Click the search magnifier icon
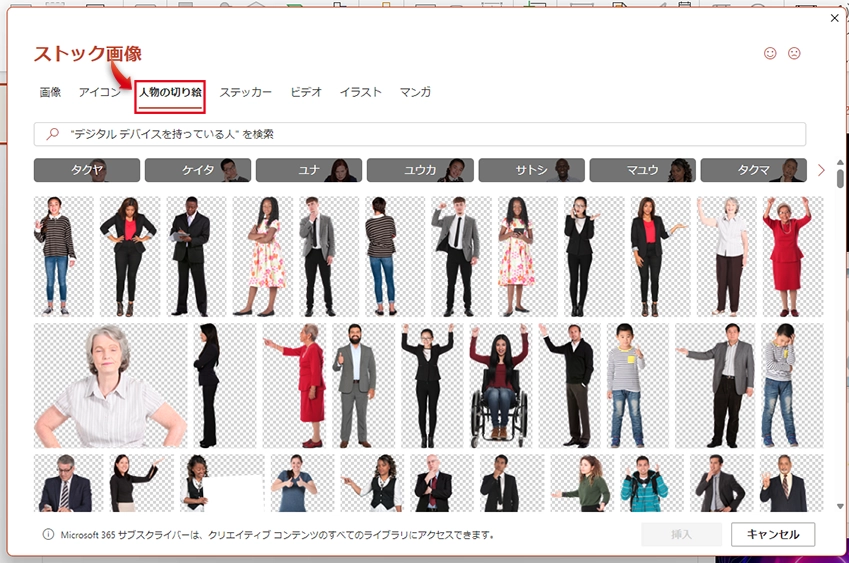The height and width of the screenshot is (563, 849). tap(53, 134)
